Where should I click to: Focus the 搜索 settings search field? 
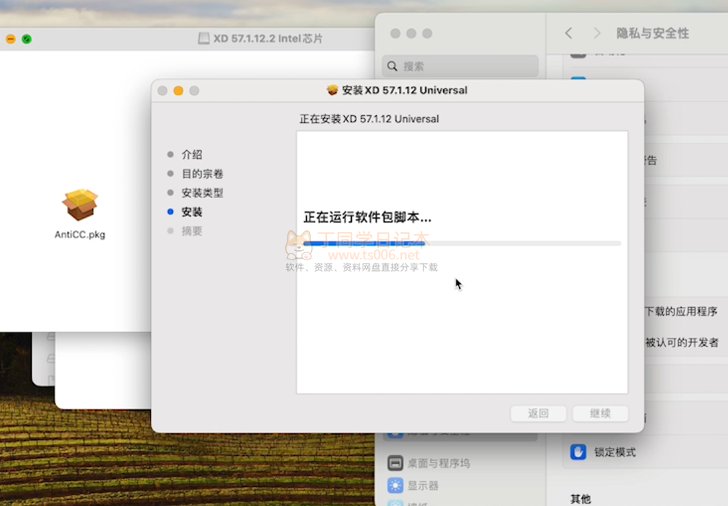point(460,67)
